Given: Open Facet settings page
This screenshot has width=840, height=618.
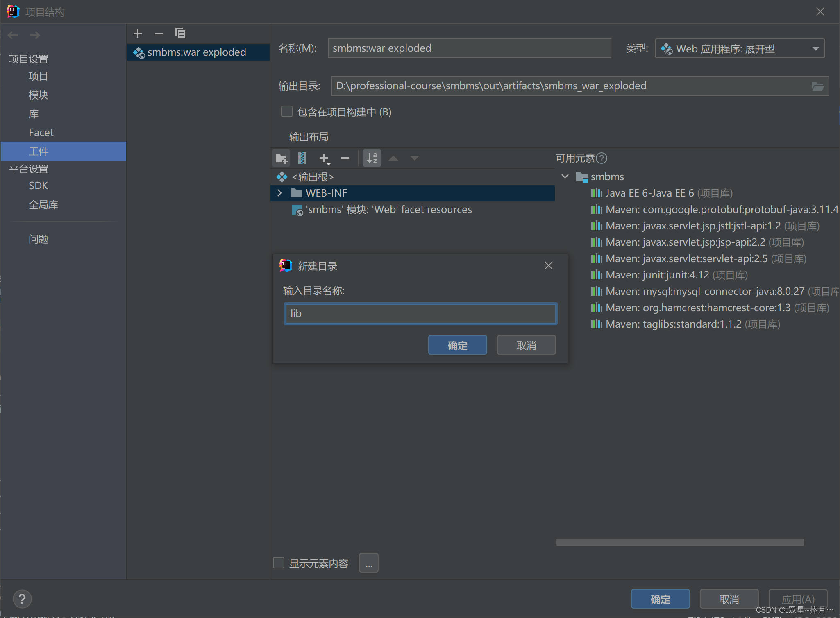Looking at the screenshot, I should 41,133.
